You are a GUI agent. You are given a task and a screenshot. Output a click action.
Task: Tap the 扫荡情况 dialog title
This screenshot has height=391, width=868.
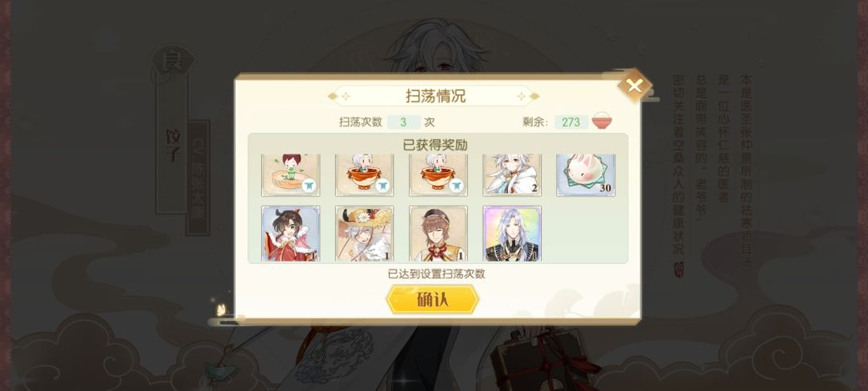[x=435, y=96]
